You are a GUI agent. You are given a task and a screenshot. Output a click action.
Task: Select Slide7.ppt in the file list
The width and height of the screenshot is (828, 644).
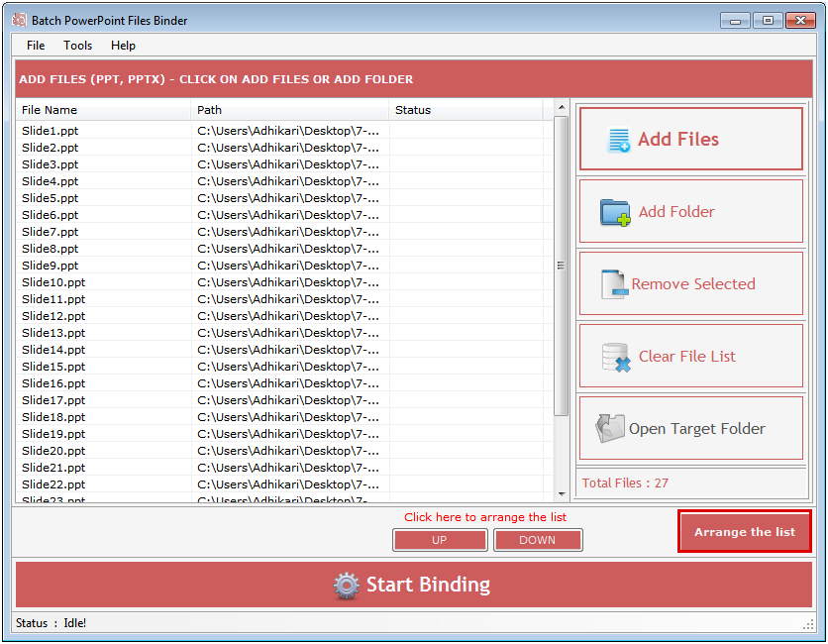pos(51,232)
